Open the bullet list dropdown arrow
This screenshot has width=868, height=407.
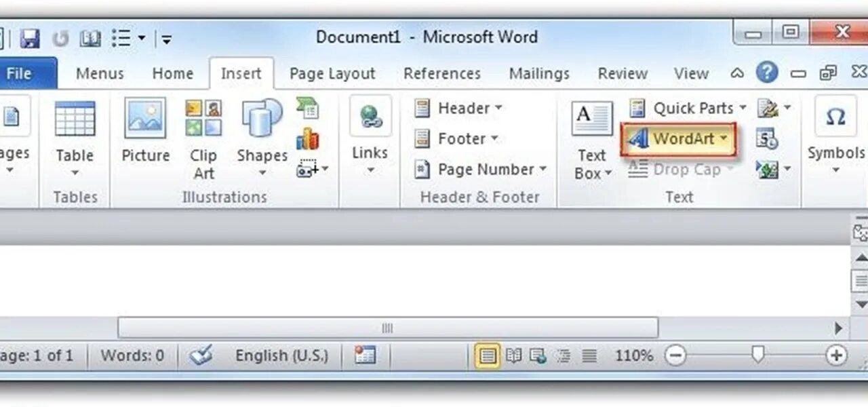[142, 38]
